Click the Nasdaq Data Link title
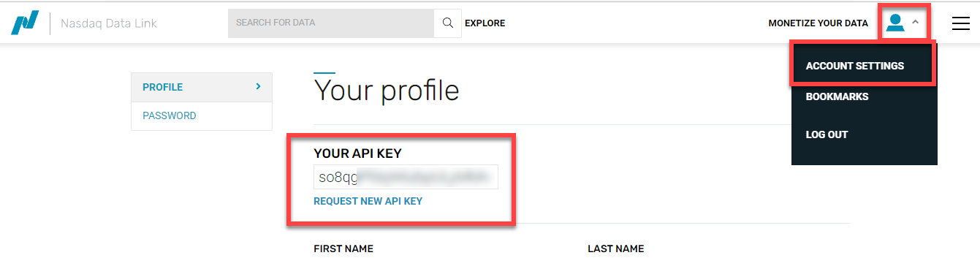 tap(109, 23)
